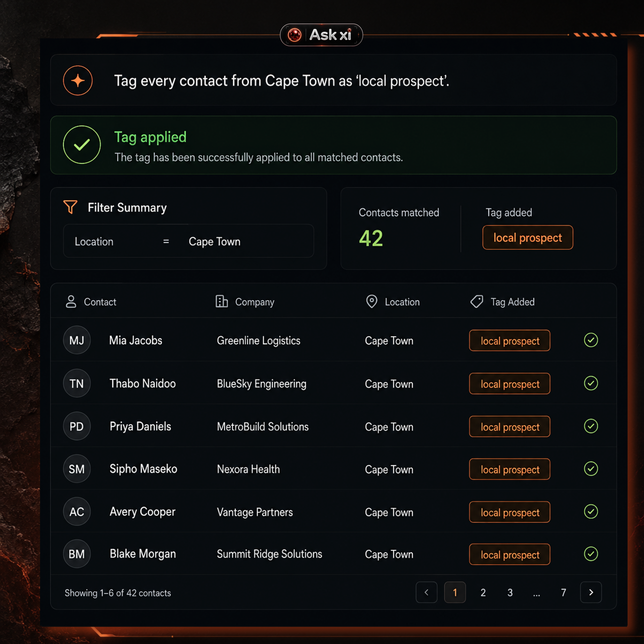The image size is (644, 644).
Task: Open the Thabo Naidoo contact
Action: coord(143,383)
